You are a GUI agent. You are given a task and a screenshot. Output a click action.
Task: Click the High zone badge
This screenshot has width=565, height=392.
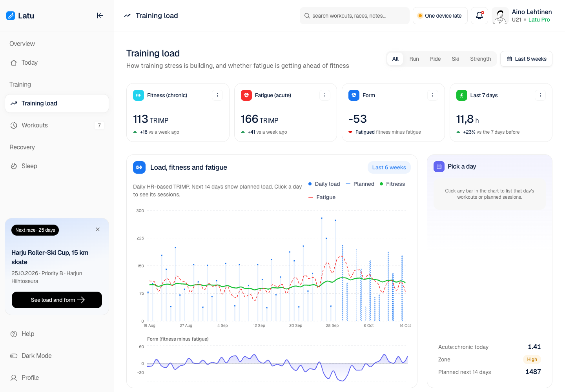(x=532, y=359)
